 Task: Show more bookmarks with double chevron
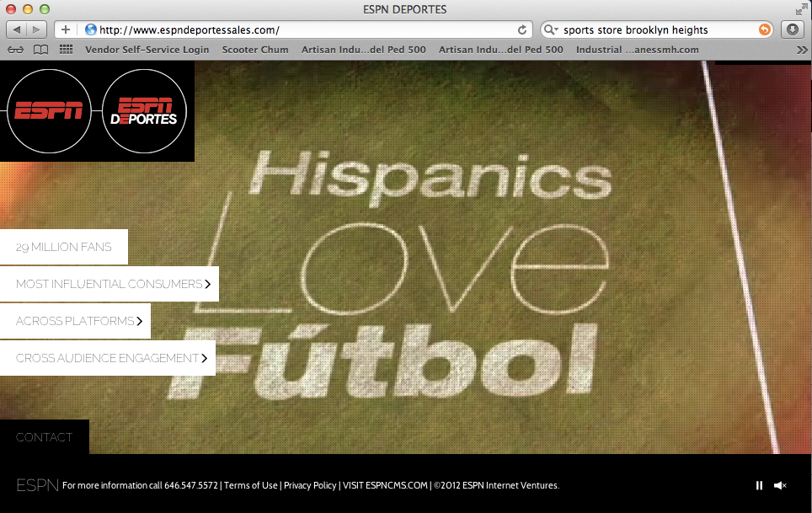802,50
